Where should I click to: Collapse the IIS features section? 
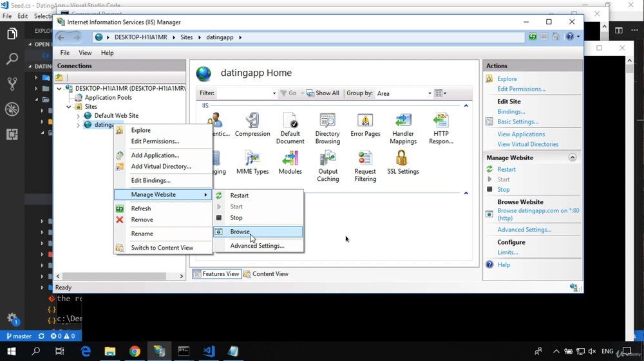(466, 106)
